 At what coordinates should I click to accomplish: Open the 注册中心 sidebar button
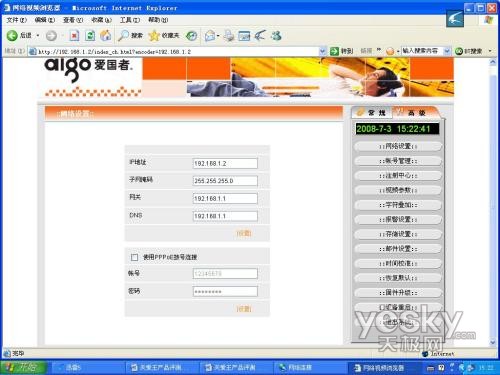click(398, 176)
